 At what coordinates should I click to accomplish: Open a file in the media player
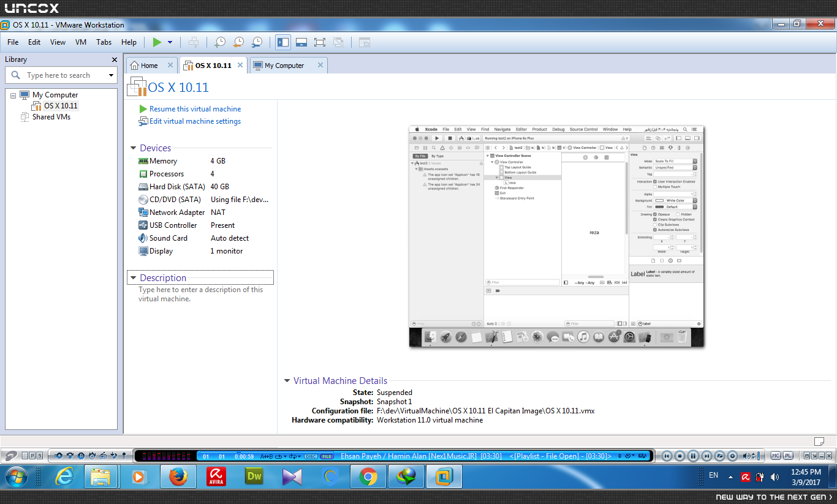720,456
